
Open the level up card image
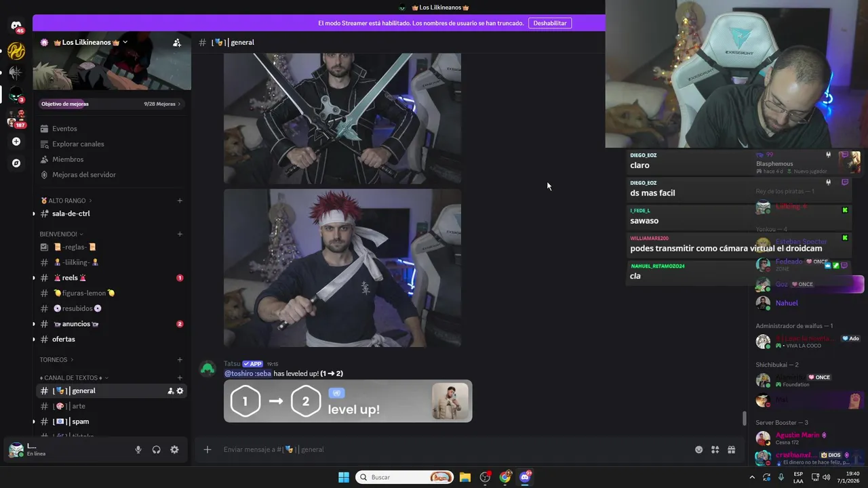point(348,401)
